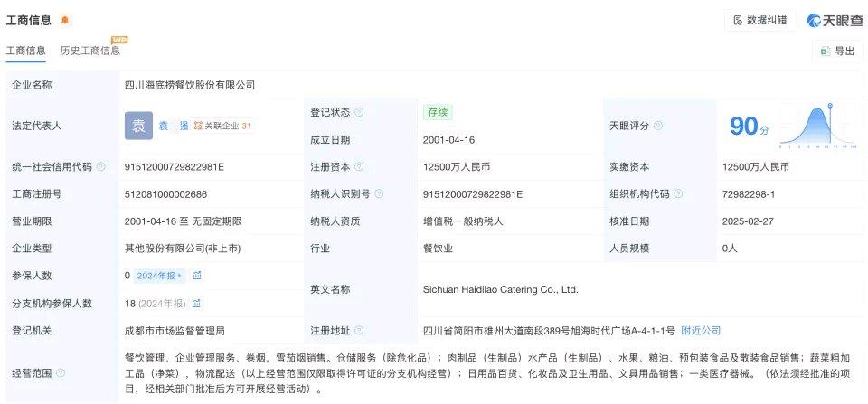Image resolution: width=868 pixels, height=404 pixels.
Task: Click help icon next to 注册地址
Action: point(359,331)
